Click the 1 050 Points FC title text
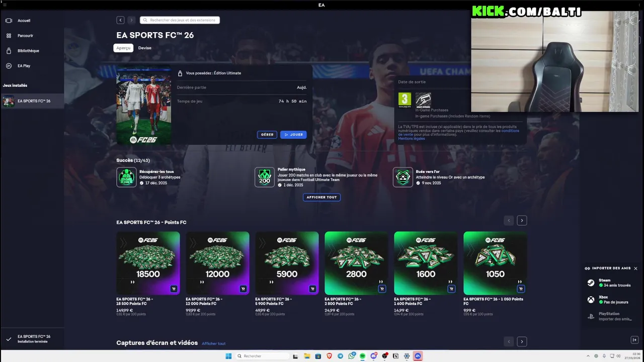The width and height of the screenshot is (644, 362). point(493,301)
